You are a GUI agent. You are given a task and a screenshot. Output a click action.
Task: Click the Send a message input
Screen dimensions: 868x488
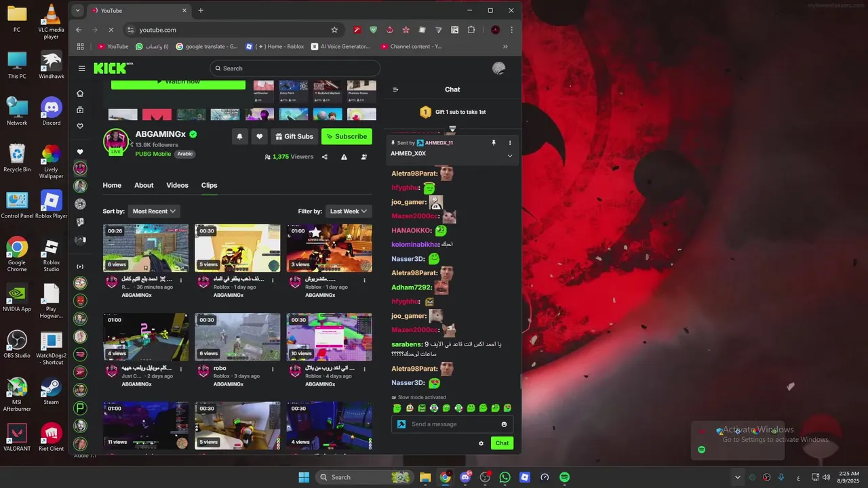click(452, 424)
